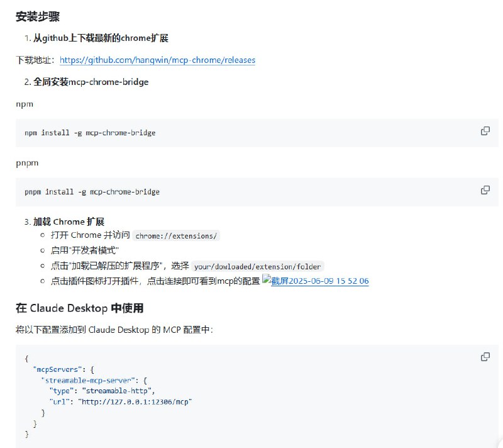Click the 加载 Chrome 扩展 step title
The width and height of the screenshot is (503, 448).
click(x=69, y=221)
